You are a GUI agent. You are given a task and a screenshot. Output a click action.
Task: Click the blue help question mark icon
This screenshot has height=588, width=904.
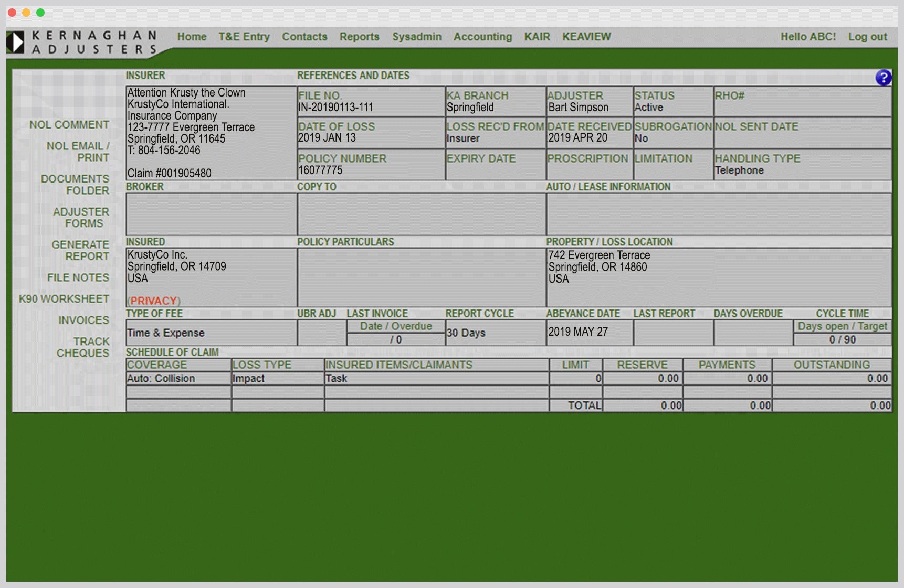[884, 78]
